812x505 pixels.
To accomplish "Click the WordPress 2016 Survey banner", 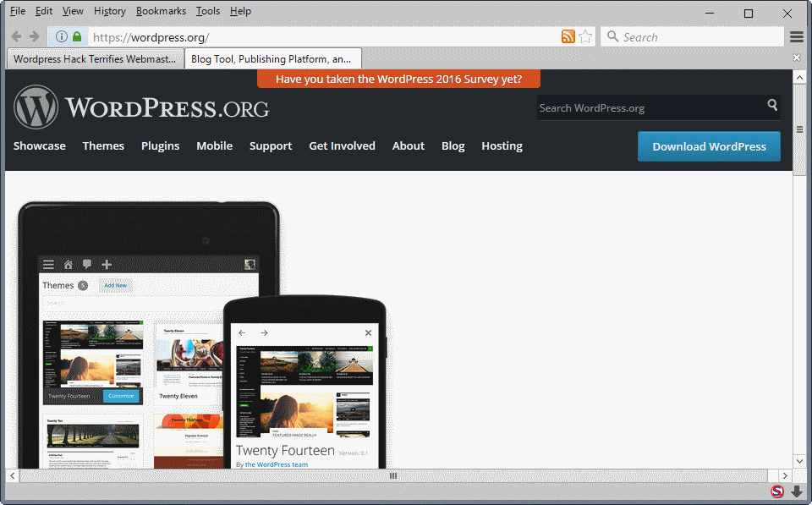I will (398, 80).
